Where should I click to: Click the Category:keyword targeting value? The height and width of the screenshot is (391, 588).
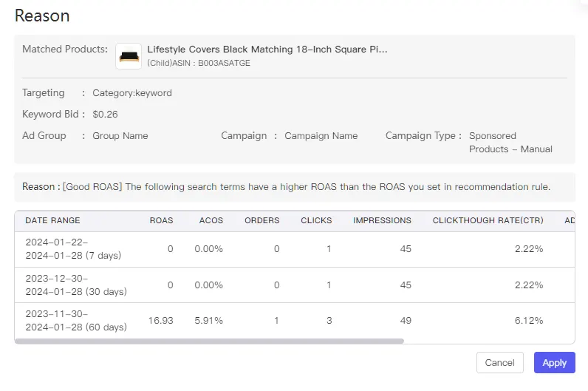point(132,92)
